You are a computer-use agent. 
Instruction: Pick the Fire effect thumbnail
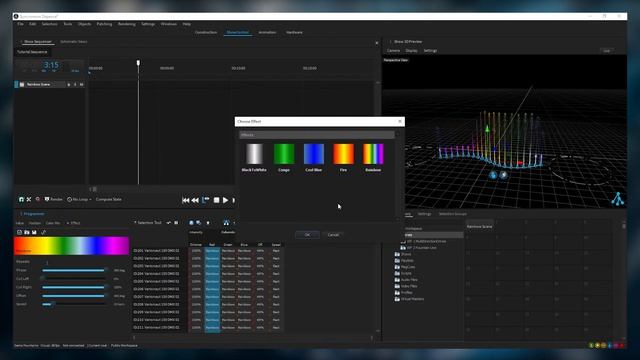(x=343, y=154)
